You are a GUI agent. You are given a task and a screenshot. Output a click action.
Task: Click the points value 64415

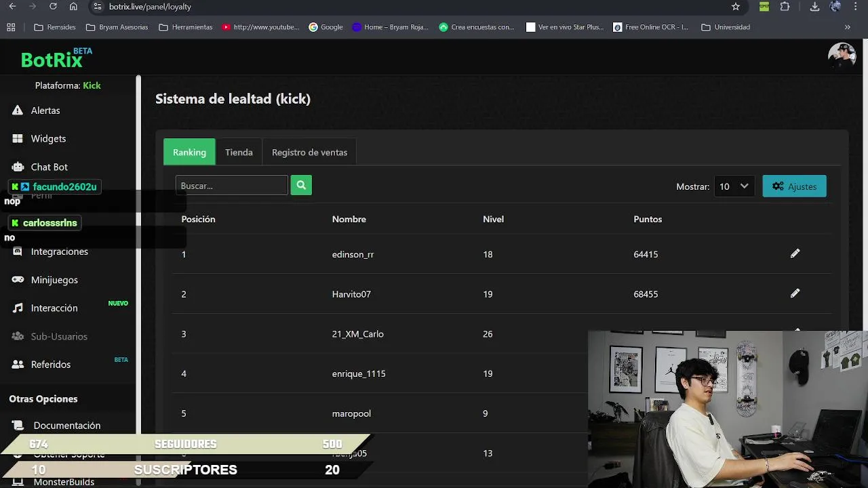coord(646,254)
